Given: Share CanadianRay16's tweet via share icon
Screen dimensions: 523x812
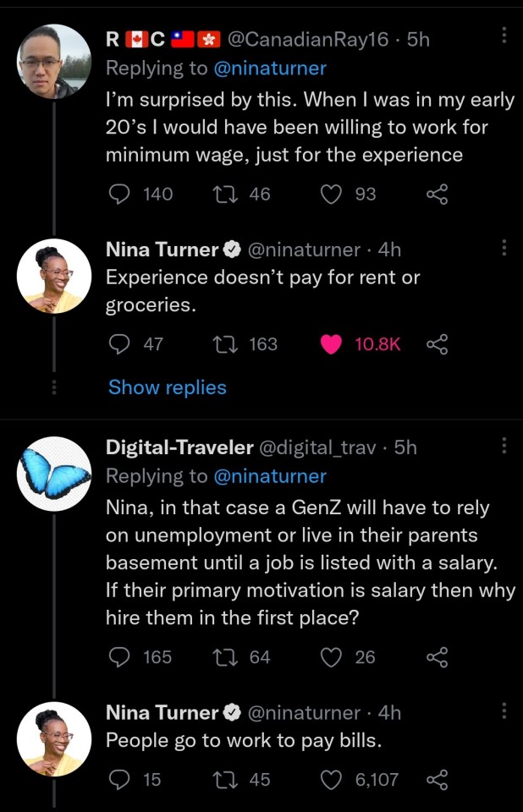Looking at the screenshot, I should [437, 195].
